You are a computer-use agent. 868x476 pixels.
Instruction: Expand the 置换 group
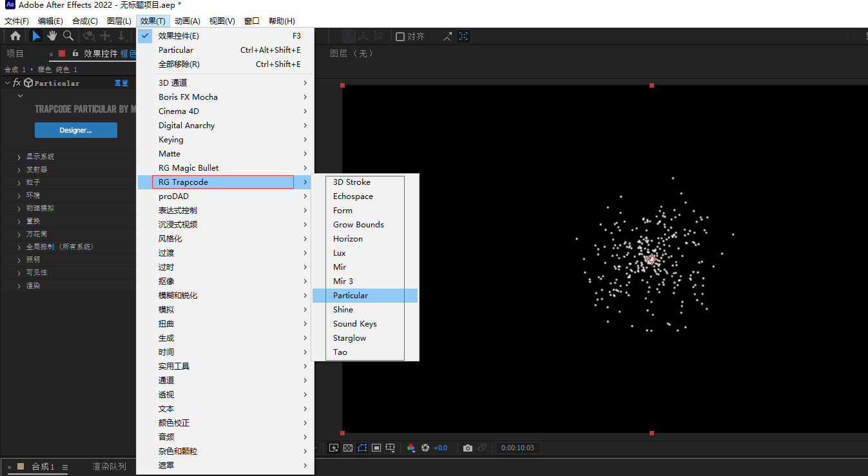(19, 221)
